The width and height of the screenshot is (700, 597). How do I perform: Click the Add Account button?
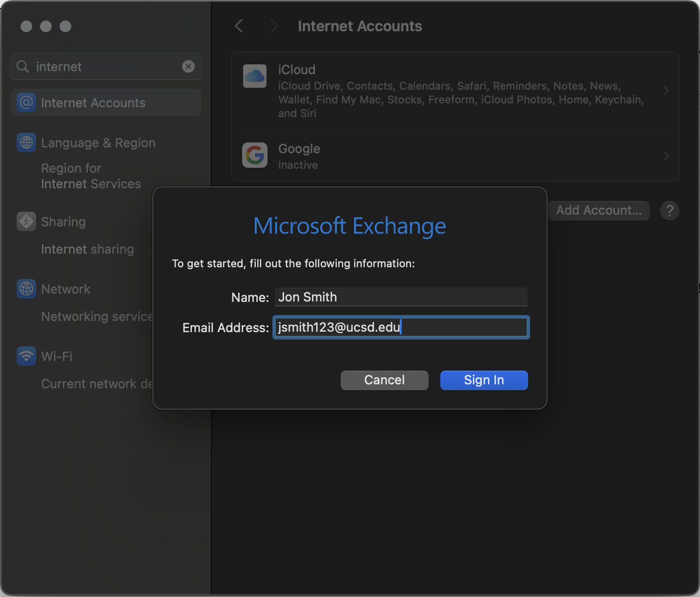click(599, 210)
